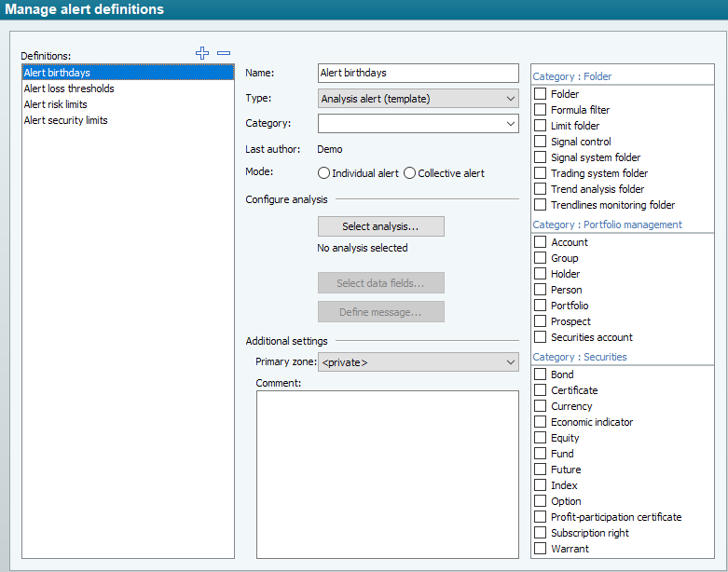Screen dimensions: 728x572
Task: Check the Equity securities checkbox
Action: pos(540,438)
